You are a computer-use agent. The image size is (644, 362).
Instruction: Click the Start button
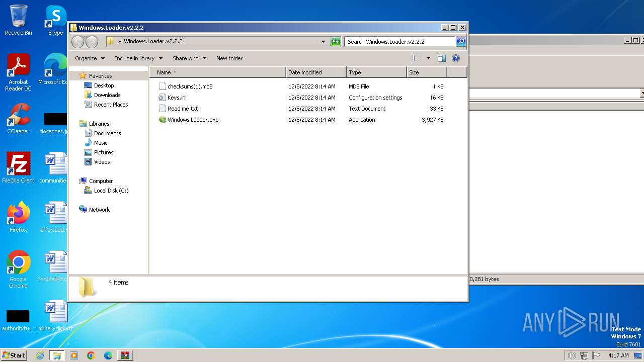click(14, 355)
